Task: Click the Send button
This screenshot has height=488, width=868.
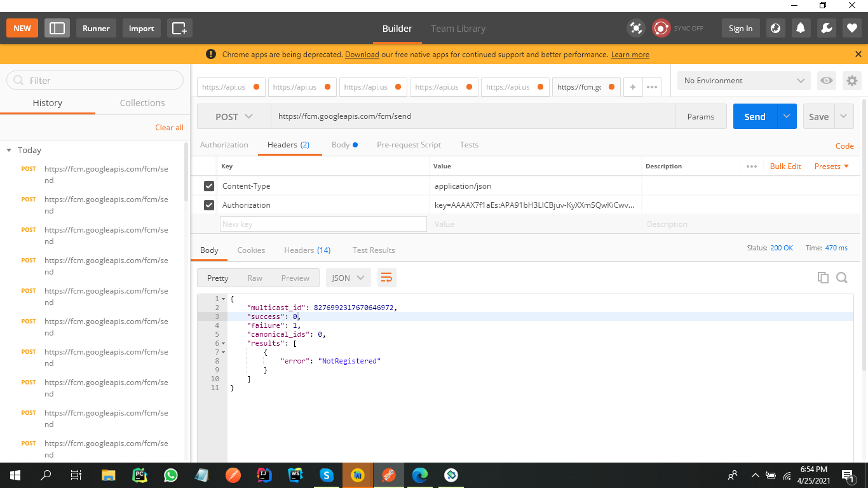Action: [754, 116]
